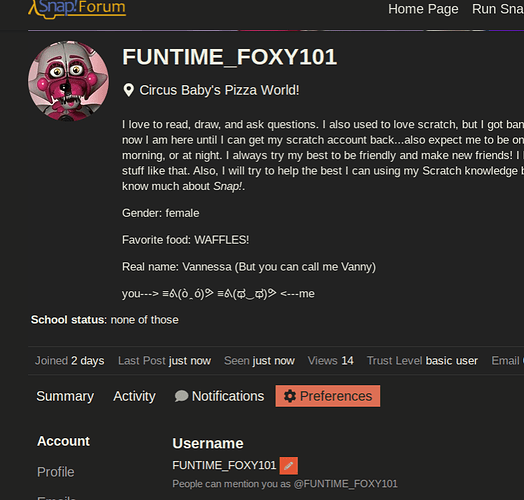Open the Notifications tab
This screenshot has height=500, width=524.
219,396
